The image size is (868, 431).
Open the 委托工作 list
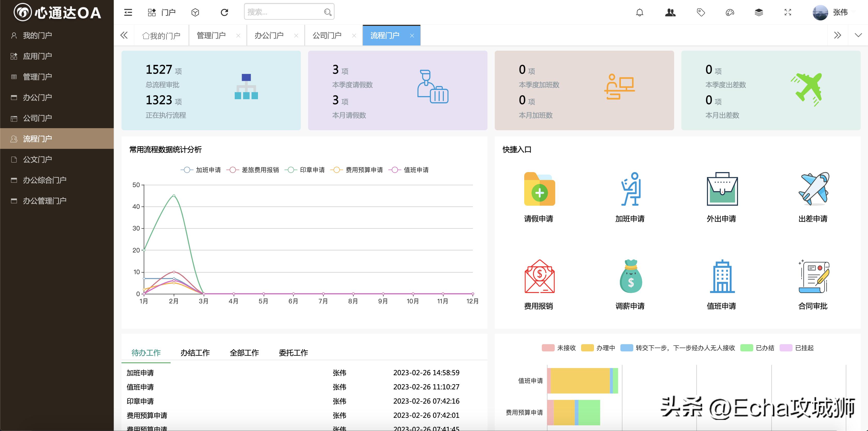(x=293, y=352)
